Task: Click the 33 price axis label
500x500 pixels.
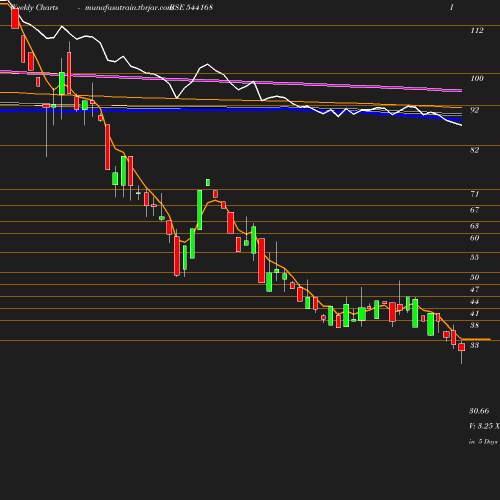Action: (x=474, y=345)
